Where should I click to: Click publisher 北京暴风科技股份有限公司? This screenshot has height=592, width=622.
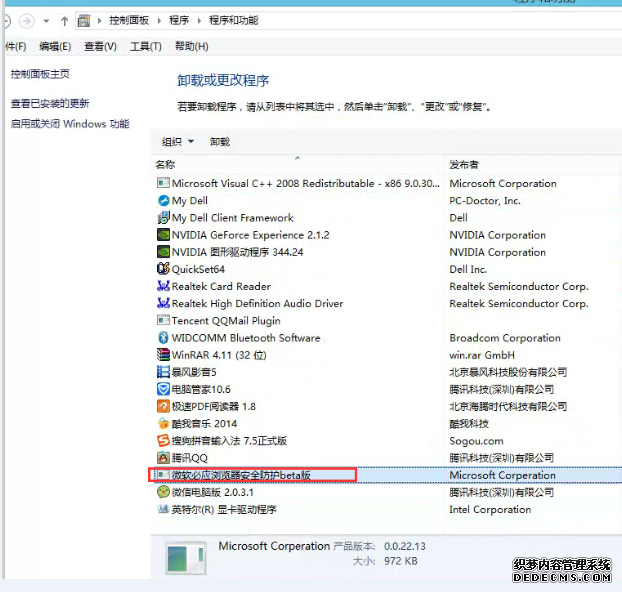pyautogui.click(x=508, y=372)
